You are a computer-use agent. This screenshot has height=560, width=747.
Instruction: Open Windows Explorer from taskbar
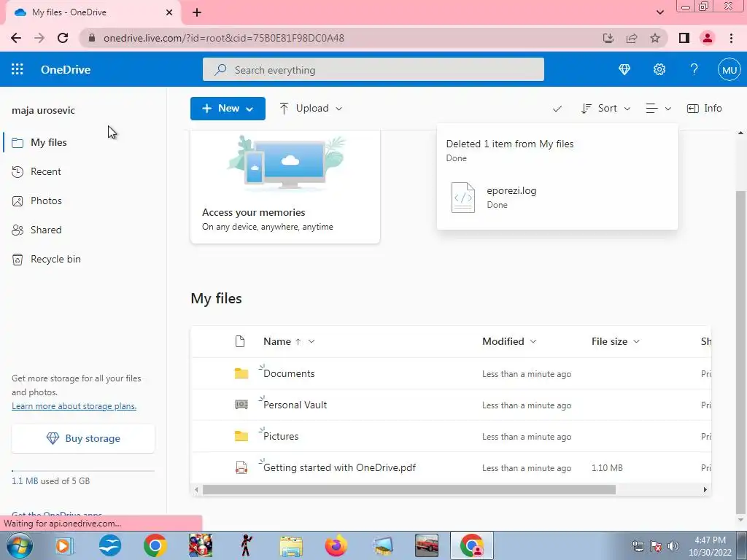click(x=291, y=545)
